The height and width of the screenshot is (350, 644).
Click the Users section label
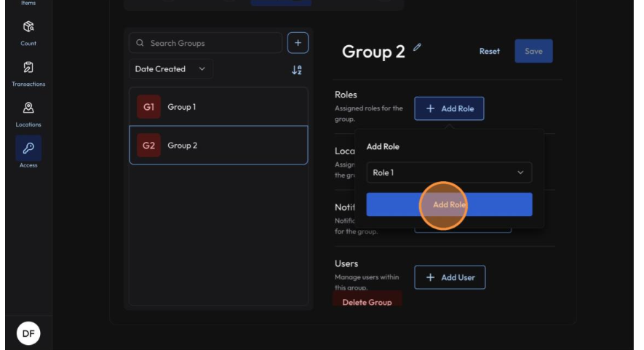point(346,263)
